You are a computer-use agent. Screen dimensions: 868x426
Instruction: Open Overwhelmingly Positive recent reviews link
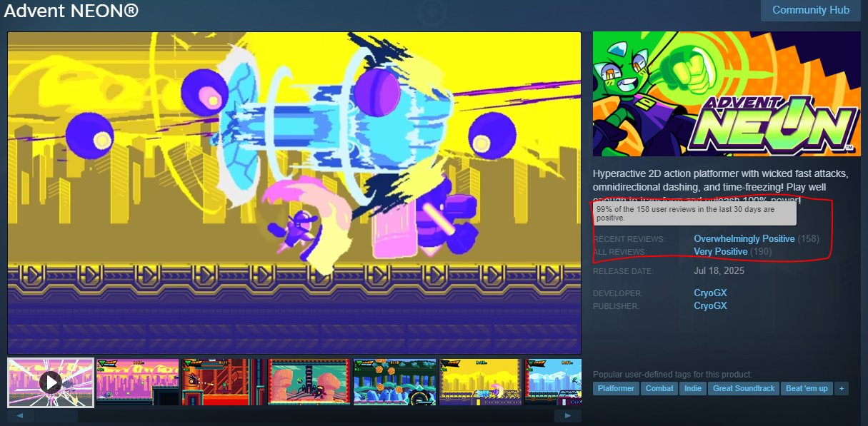tap(744, 238)
